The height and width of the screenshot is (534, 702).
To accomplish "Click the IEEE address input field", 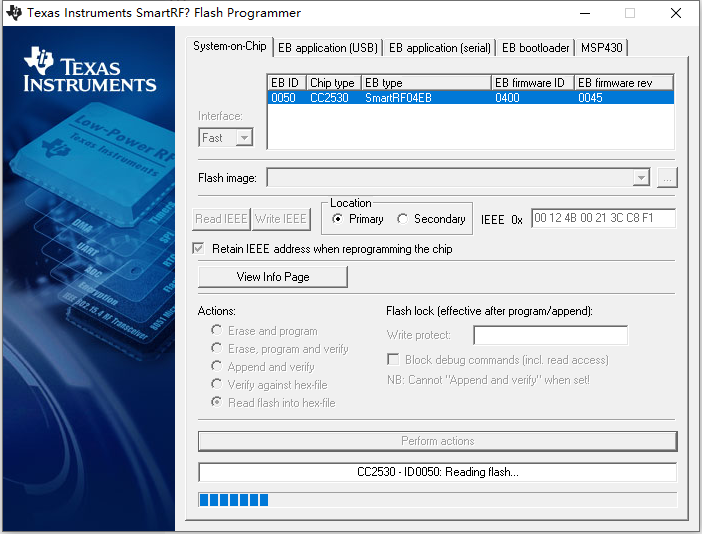I will [x=603, y=218].
